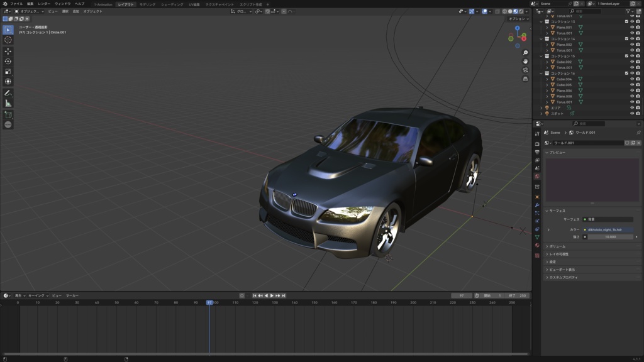Switch to the 1-Animation workspace tab
The width and height of the screenshot is (644, 362).
point(103,4)
